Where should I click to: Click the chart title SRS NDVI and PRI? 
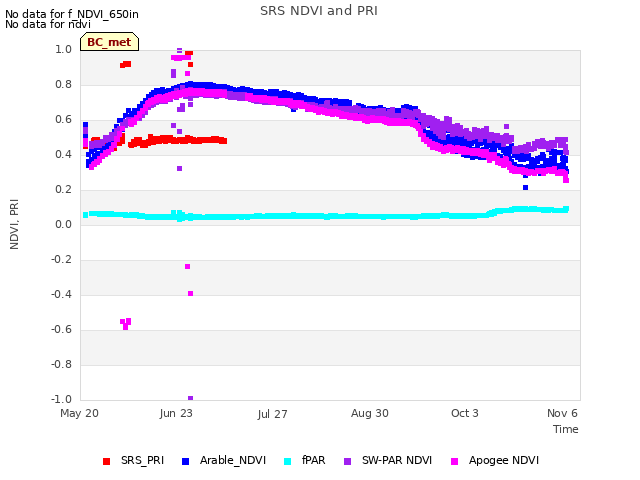click(319, 11)
